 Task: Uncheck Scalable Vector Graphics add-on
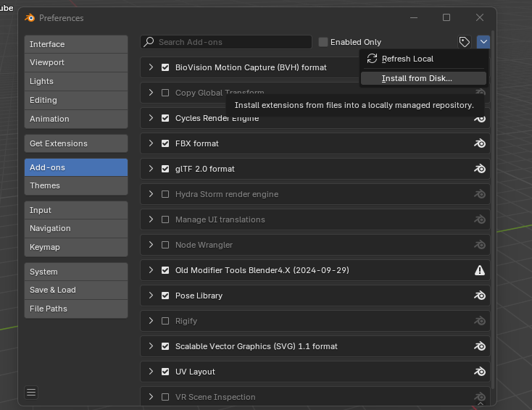165,346
